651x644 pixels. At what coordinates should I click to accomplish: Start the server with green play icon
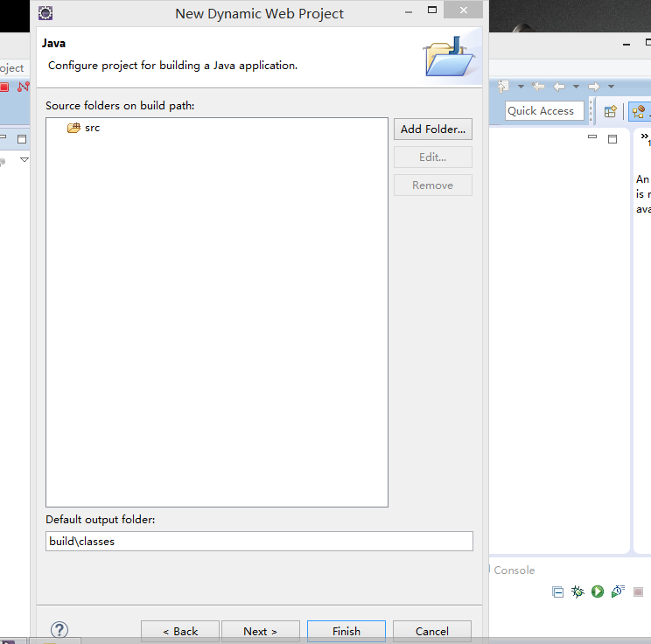click(598, 591)
